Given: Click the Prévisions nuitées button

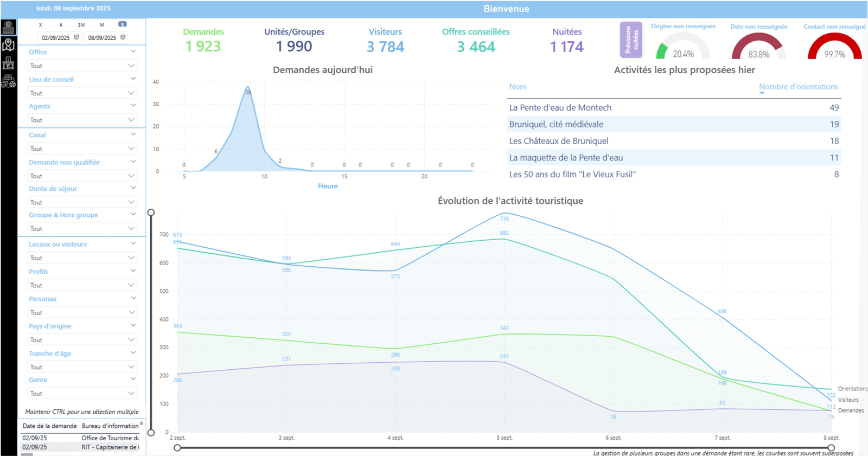Looking at the screenshot, I should pos(631,40).
